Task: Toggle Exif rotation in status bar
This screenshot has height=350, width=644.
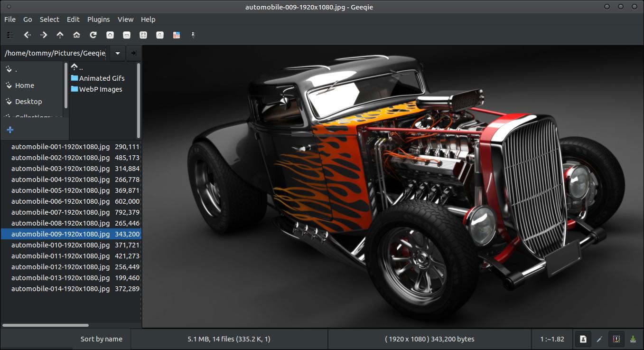Action: click(x=583, y=339)
